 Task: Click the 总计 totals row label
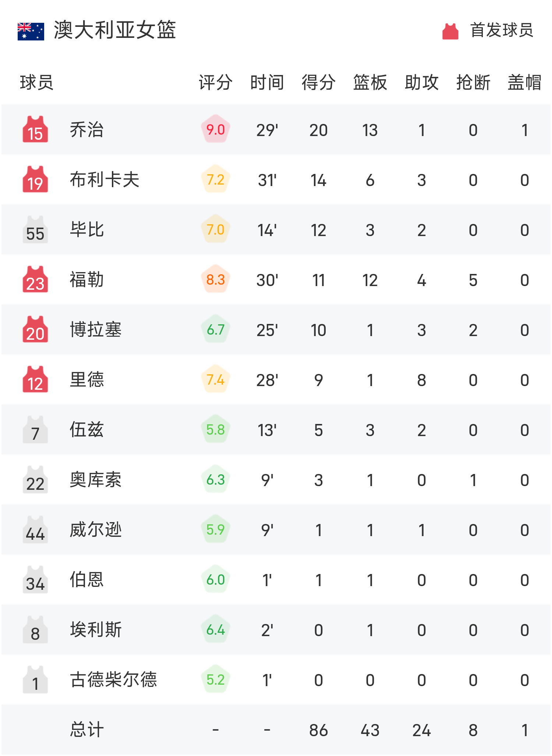point(87,730)
